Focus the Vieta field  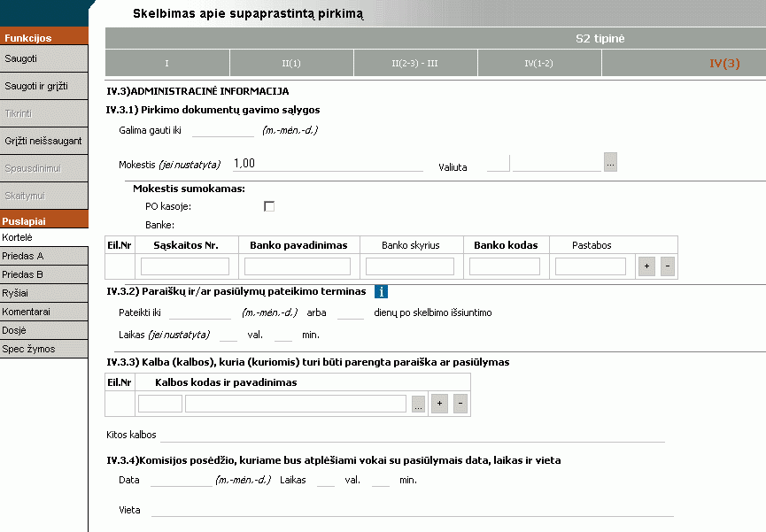coord(413,510)
